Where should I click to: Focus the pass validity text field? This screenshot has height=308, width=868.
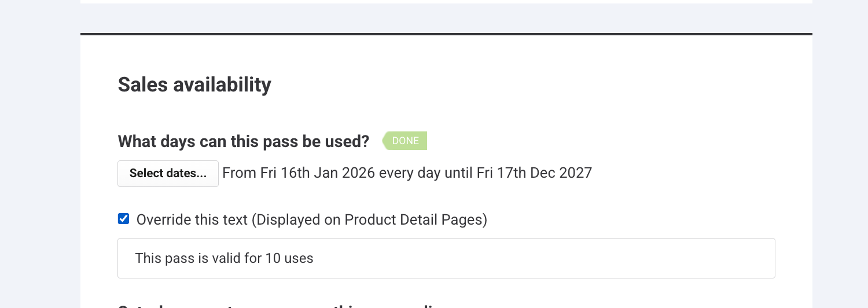coord(446,258)
